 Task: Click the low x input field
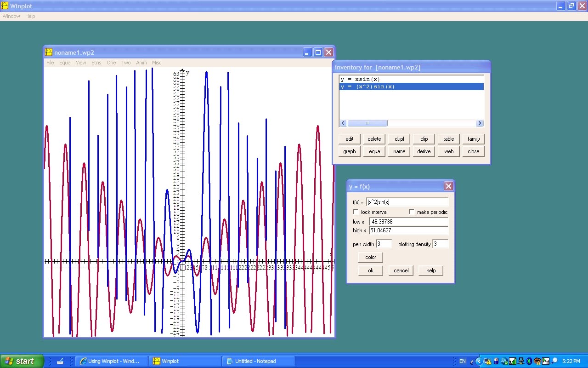[408, 221]
